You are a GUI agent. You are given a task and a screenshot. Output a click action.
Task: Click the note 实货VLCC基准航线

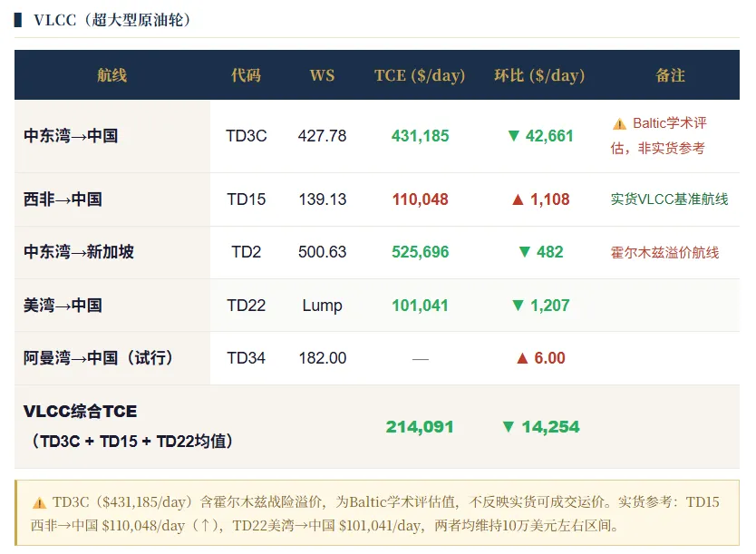[x=669, y=199]
